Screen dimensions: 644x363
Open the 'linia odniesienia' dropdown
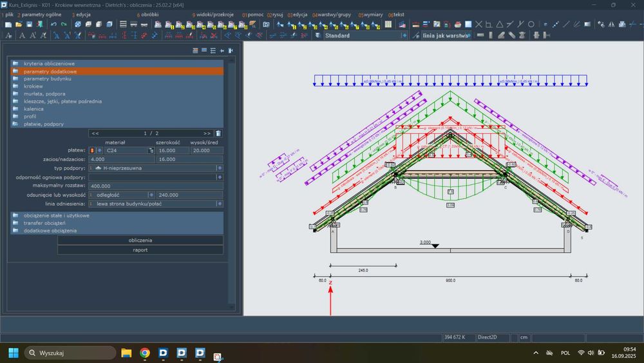[220, 204]
